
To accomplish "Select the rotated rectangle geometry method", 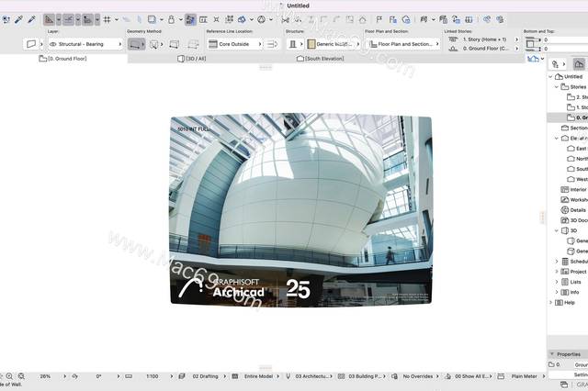I will (x=193, y=44).
